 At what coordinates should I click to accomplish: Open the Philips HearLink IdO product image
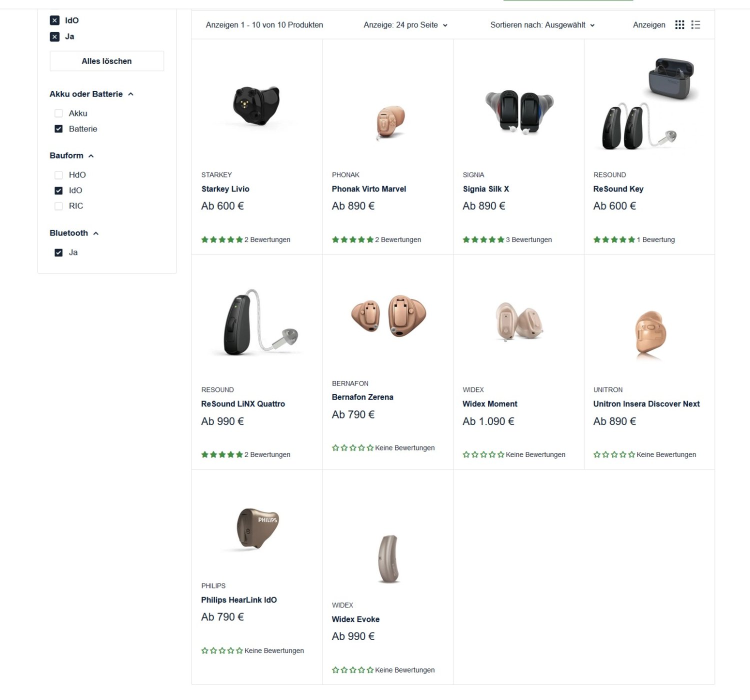pyautogui.click(x=257, y=528)
